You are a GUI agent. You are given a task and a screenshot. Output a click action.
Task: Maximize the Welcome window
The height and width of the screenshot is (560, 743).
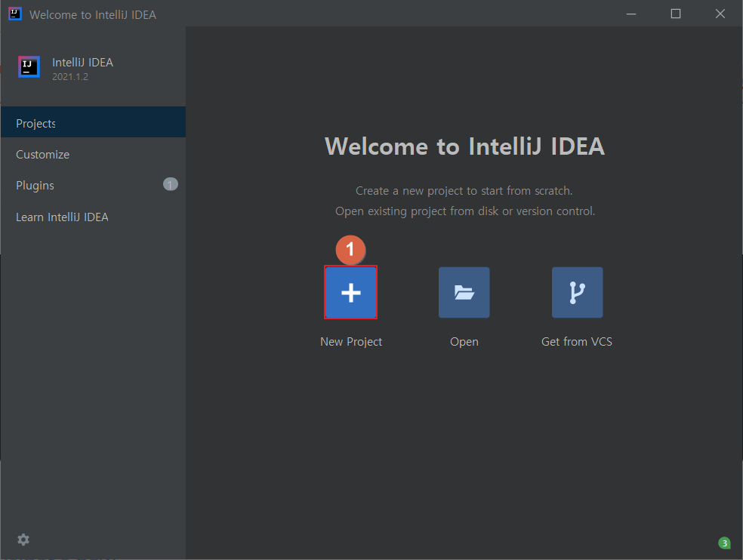676,14
